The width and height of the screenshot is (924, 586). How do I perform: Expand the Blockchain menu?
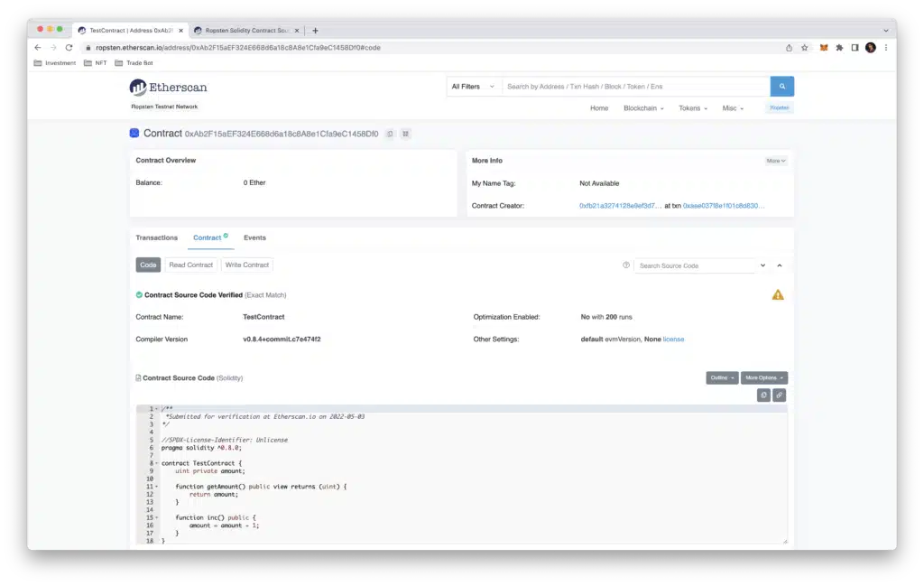point(643,108)
